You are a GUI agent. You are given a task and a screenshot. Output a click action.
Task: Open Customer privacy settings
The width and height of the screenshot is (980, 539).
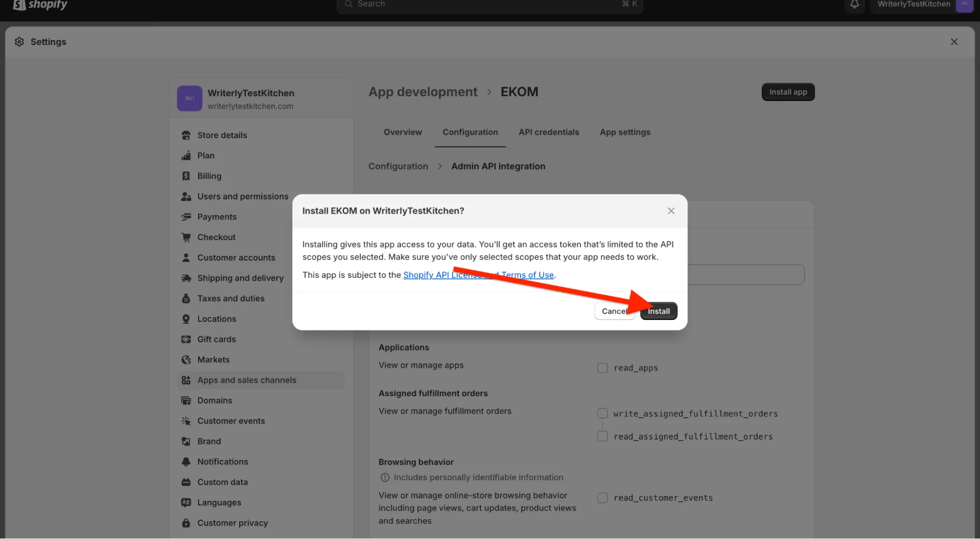[x=261, y=523]
